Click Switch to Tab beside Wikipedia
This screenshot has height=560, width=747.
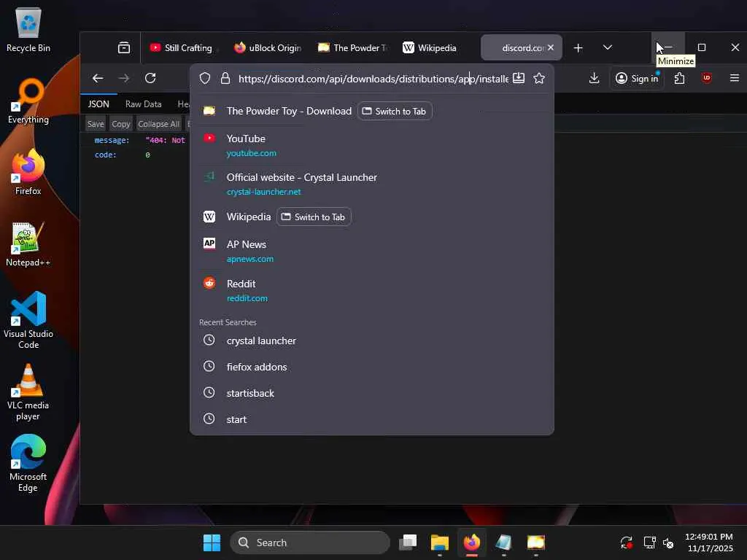point(314,217)
